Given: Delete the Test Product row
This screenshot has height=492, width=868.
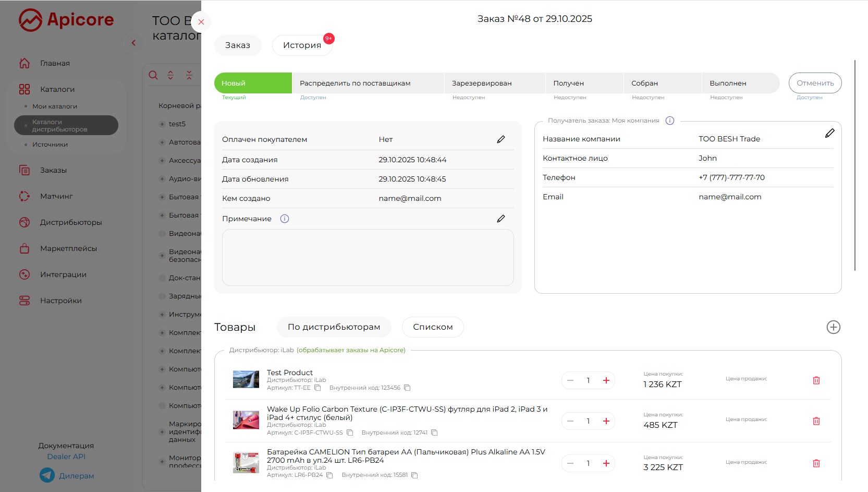Looking at the screenshot, I should tap(816, 380).
